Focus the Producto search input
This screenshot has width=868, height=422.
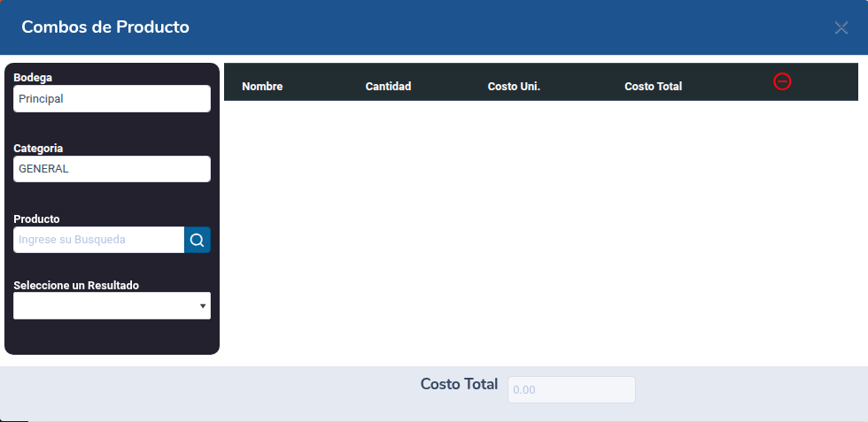pos(98,240)
